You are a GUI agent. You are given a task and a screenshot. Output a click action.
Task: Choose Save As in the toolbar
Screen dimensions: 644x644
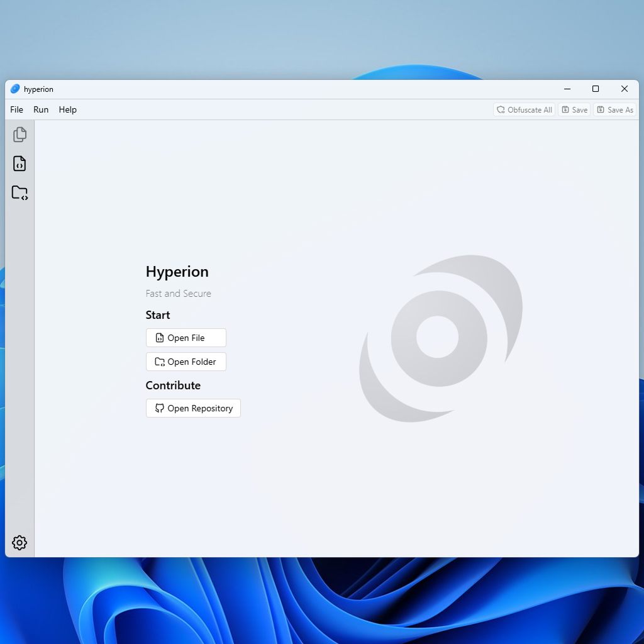tap(614, 110)
